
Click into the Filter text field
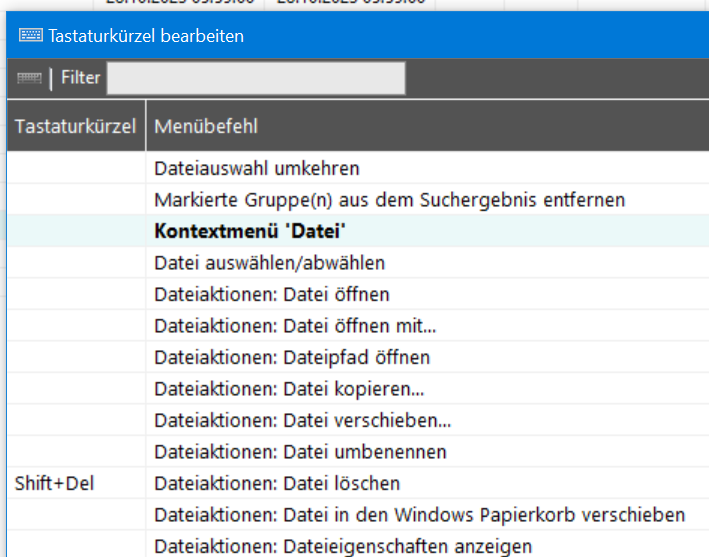[x=256, y=78]
